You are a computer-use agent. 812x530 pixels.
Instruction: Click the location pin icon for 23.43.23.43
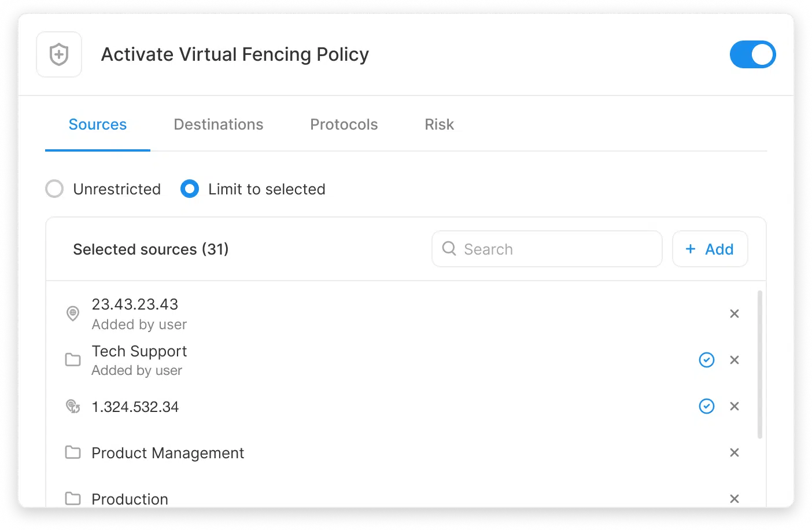73,314
